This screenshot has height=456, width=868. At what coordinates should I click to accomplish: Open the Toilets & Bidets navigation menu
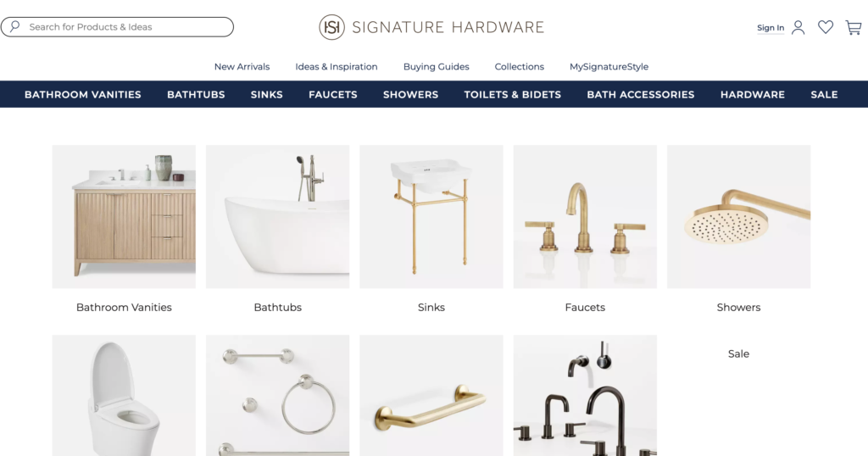click(513, 95)
